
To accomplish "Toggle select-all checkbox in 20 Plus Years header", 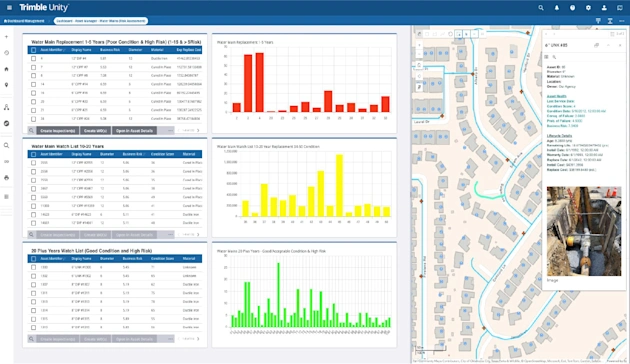I will (x=33, y=259).
